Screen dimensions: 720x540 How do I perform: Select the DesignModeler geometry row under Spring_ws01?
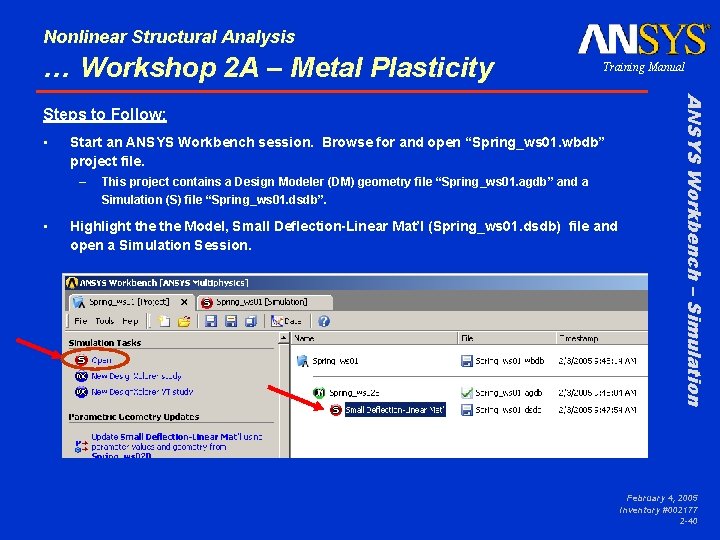point(354,393)
